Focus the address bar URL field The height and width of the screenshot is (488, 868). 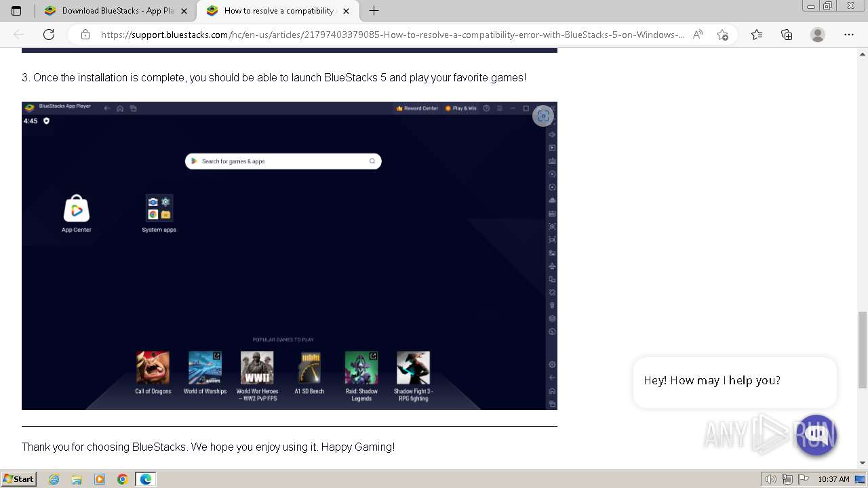click(392, 35)
